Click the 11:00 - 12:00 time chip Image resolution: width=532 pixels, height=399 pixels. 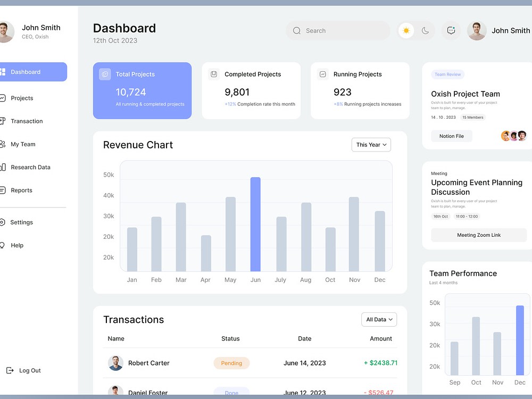[467, 217]
